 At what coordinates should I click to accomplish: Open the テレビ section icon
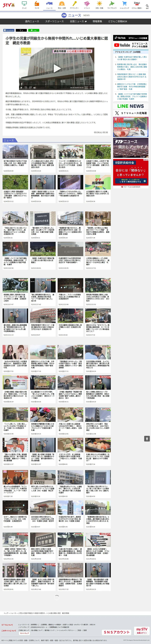[x=24, y=5]
